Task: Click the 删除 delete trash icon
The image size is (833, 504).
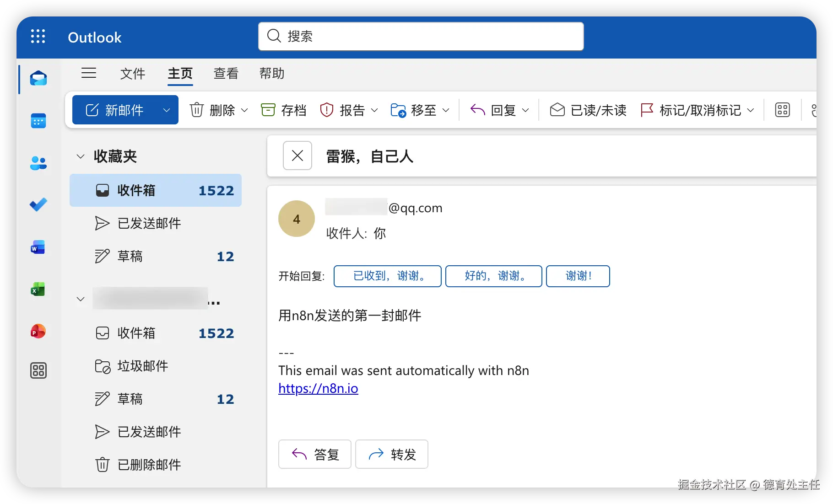Action: pos(197,110)
